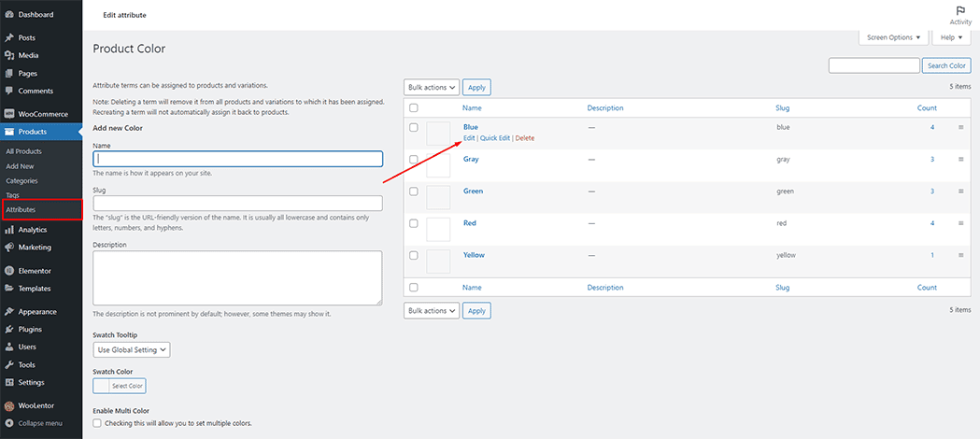Open Attributes submenu item
This screenshot has height=439, width=980.
click(21, 209)
